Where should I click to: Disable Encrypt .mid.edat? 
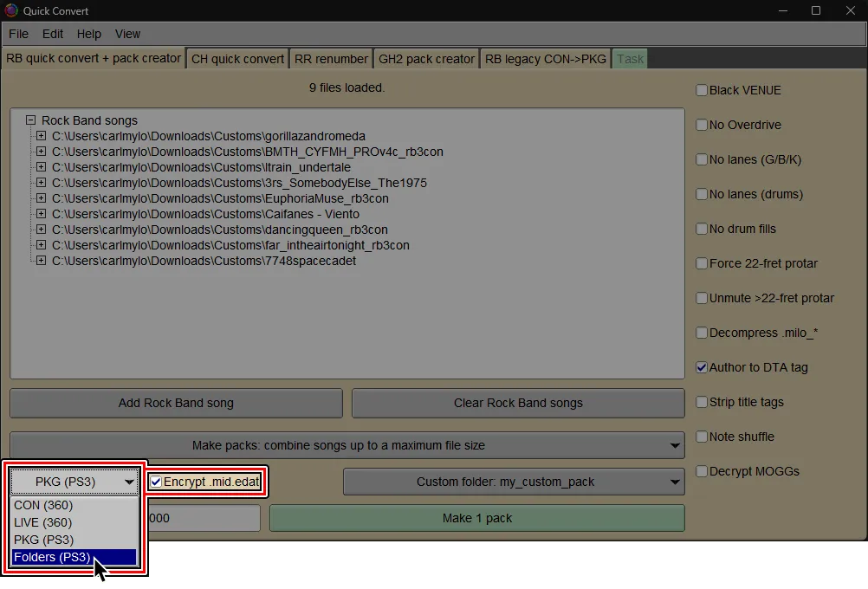(156, 482)
